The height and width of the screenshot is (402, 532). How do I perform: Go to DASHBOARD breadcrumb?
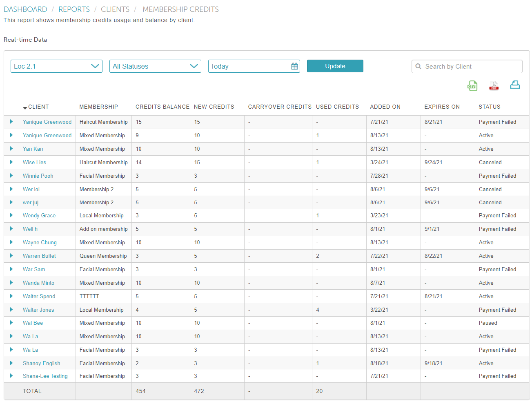pos(25,9)
